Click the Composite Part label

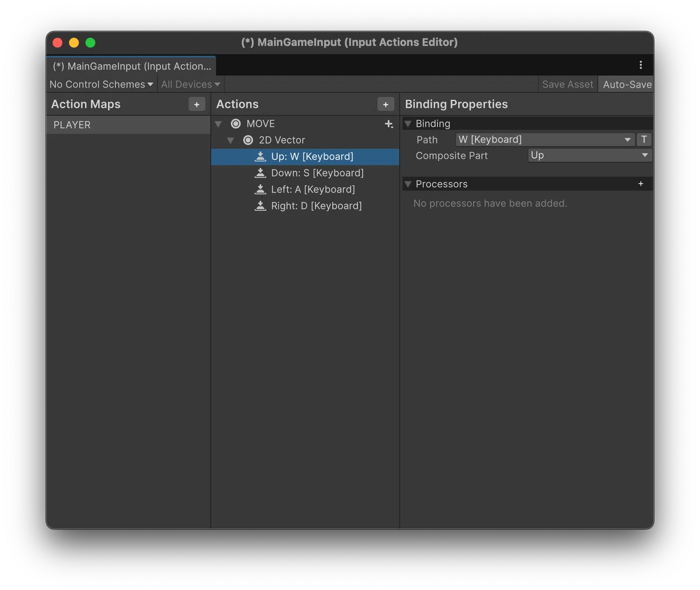click(452, 156)
